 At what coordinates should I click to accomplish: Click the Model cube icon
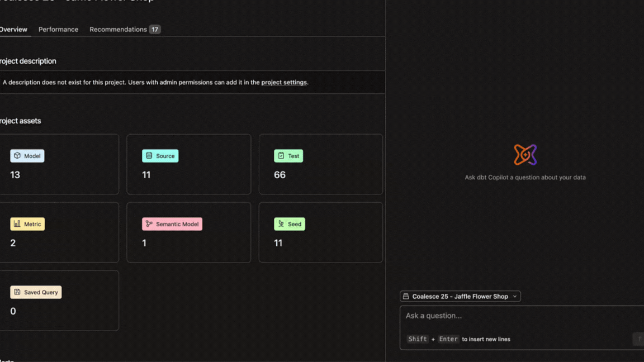tap(17, 155)
